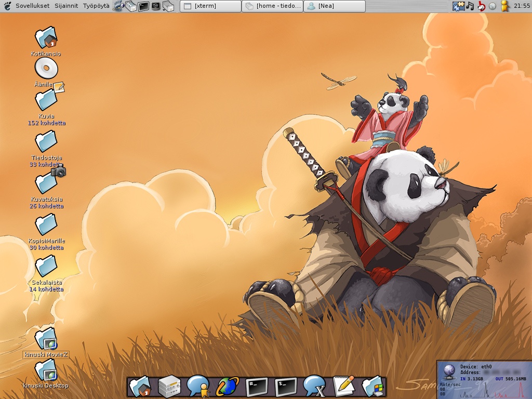Click the 'Device: eth0' label
Image resolution: width=532 pixels, height=399 pixels.
pyautogui.click(x=476, y=366)
